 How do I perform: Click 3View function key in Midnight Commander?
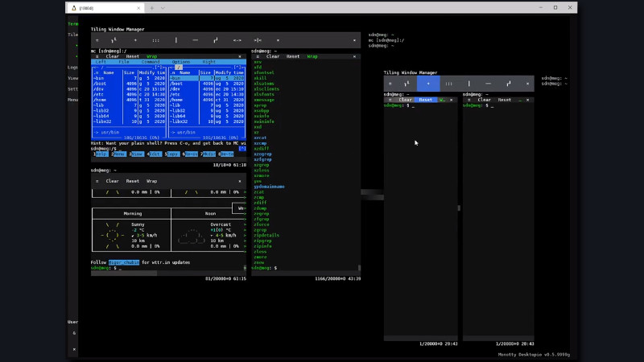tap(136, 154)
